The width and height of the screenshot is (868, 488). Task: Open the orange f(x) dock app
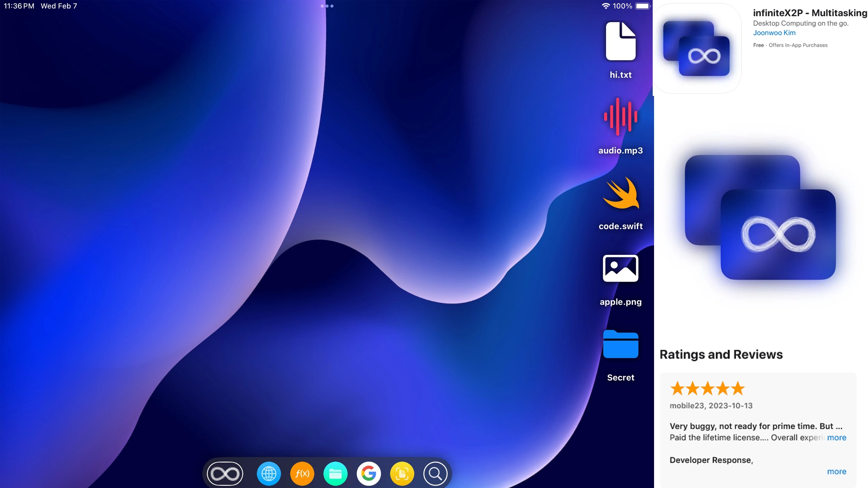302,473
